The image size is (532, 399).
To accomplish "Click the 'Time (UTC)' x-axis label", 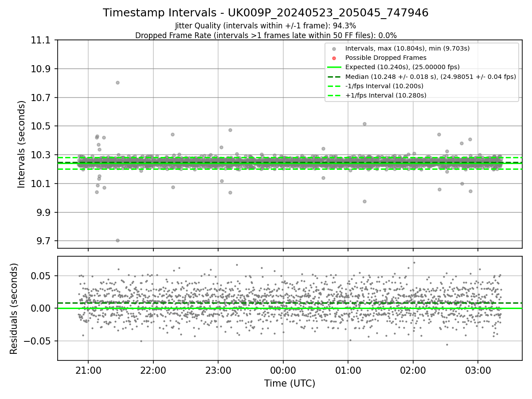I will (x=290, y=383).
